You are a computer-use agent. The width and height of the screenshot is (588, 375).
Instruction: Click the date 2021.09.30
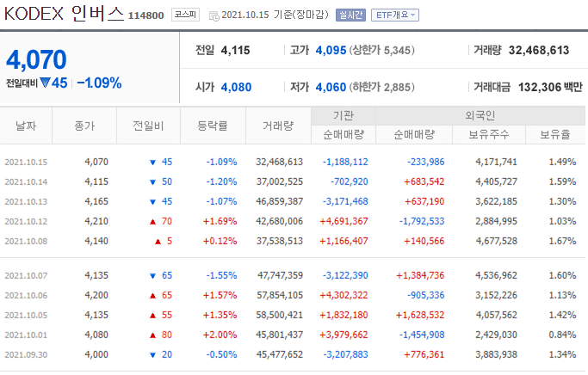[26, 354]
